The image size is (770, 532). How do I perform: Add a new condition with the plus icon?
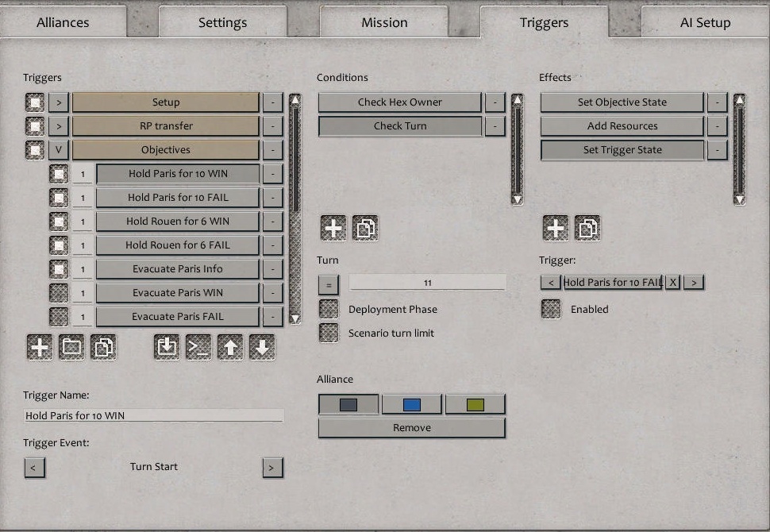333,228
